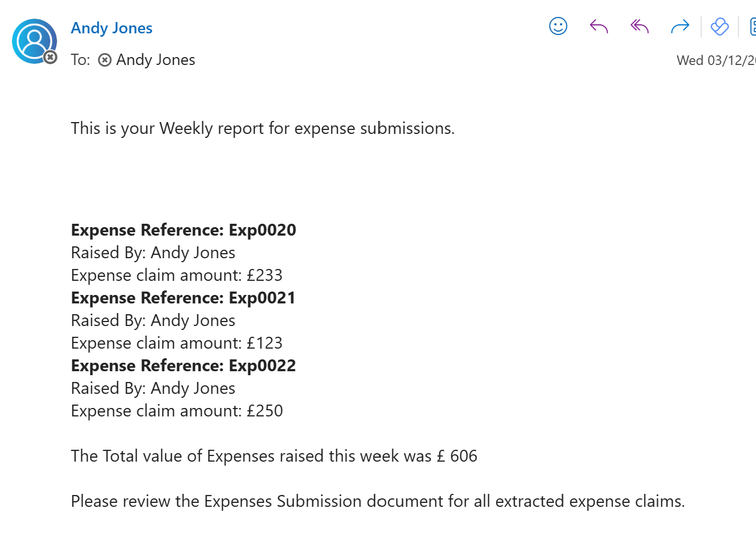Click the sender's profile avatar picture
The height and width of the screenshot is (556, 756).
34,41
